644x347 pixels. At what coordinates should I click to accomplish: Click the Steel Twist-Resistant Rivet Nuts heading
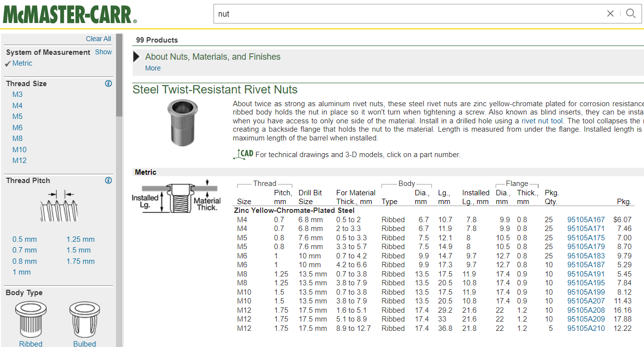click(x=215, y=90)
